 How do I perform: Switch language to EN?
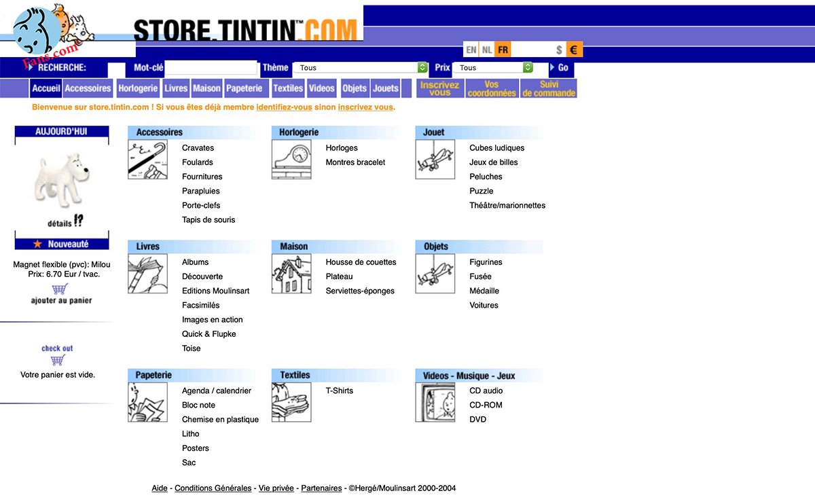click(471, 50)
